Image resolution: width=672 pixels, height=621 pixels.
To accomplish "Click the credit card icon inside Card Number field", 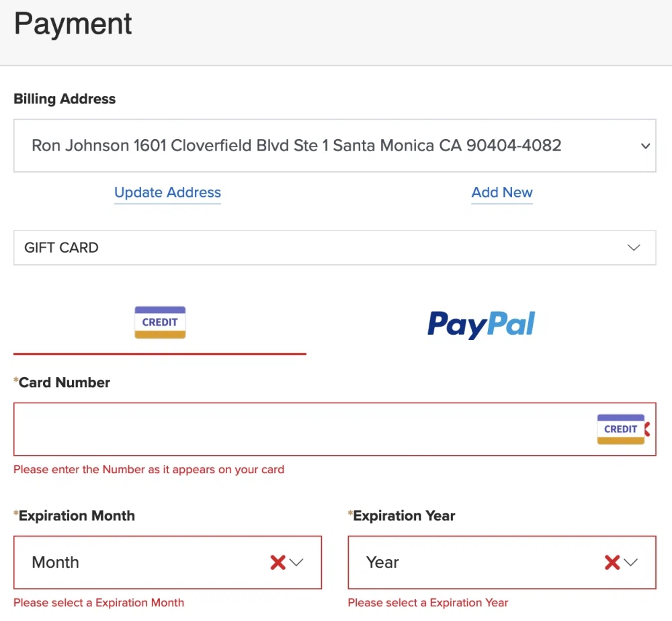I will tap(620, 429).
